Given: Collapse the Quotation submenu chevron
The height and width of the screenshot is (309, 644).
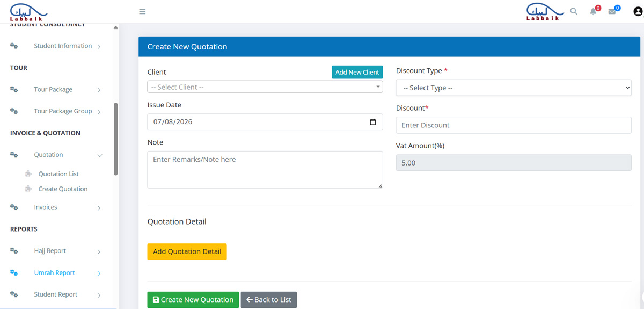Looking at the screenshot, I should [99, 155].
